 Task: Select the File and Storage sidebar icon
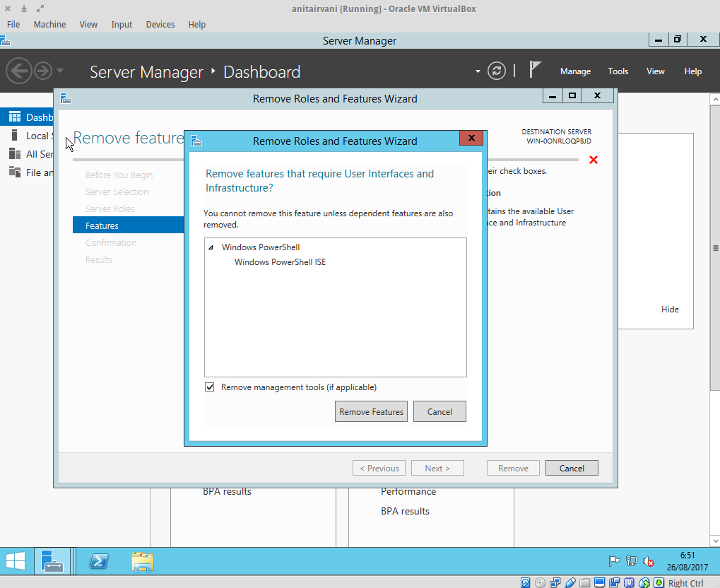15,172
